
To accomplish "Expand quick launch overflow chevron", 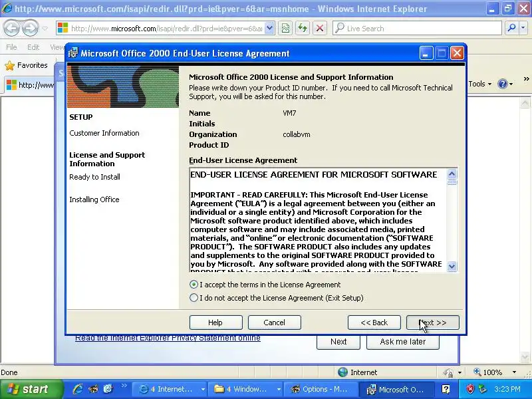I will pos(124,386).
